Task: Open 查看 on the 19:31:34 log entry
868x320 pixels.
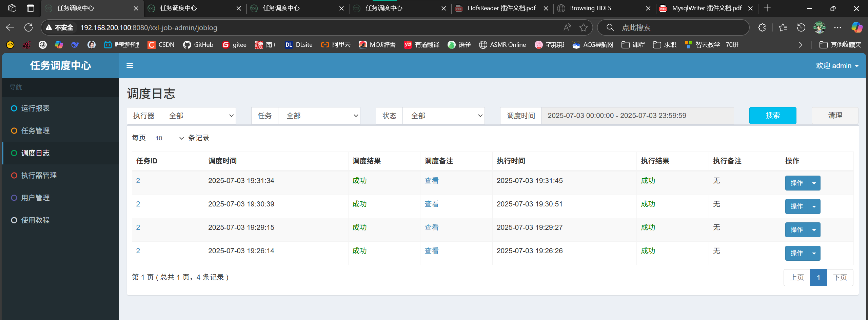Action: pos(431,180)
